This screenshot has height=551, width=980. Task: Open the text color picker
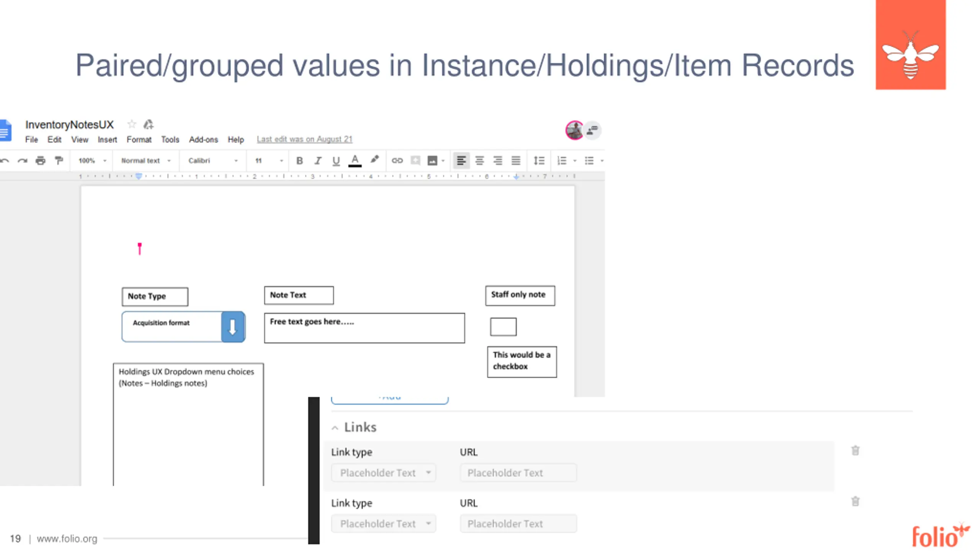pos(355,161)
